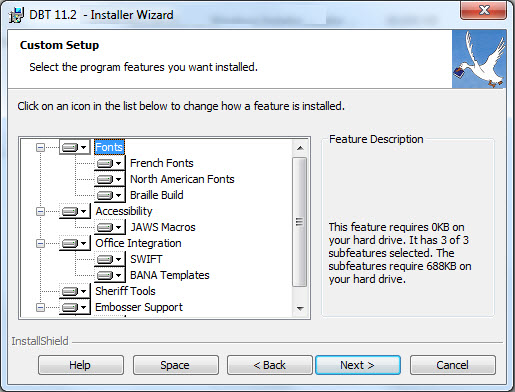
Task: Select the North American Fonts feature
Action: click(182, 179)
